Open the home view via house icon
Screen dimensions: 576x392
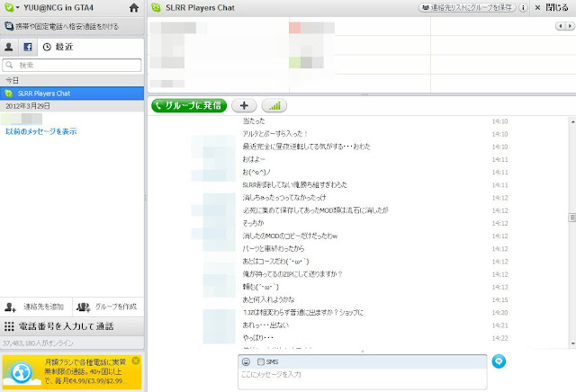[x=134, y=8]
